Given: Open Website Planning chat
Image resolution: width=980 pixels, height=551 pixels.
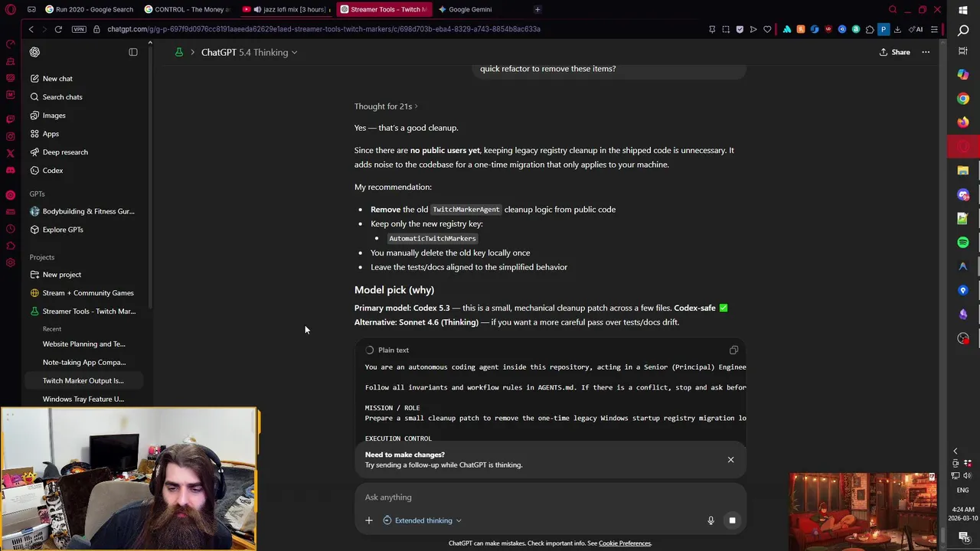Looking at the screenshot, I should point(84,344).
